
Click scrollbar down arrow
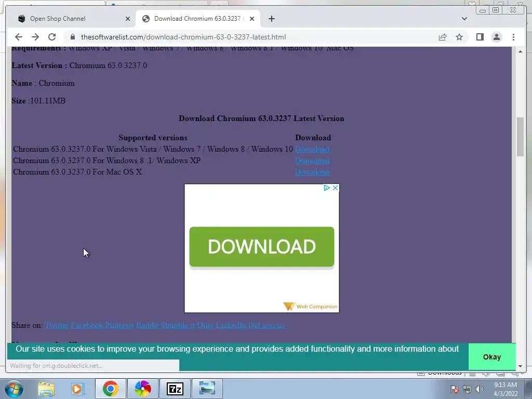tap(520, 366)
